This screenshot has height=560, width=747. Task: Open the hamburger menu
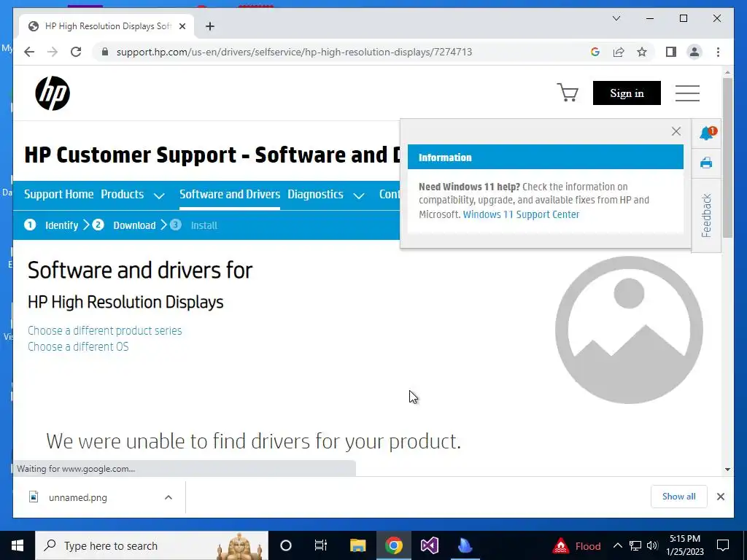pos(687,93)
